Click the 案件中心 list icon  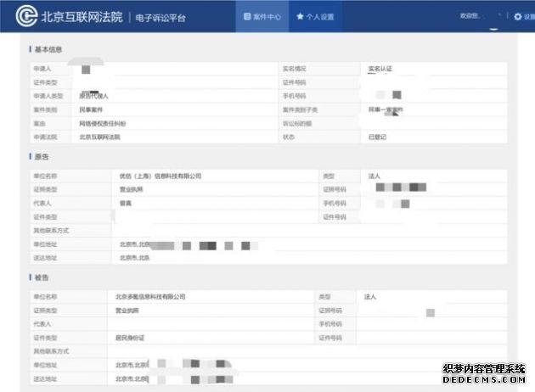247,16
